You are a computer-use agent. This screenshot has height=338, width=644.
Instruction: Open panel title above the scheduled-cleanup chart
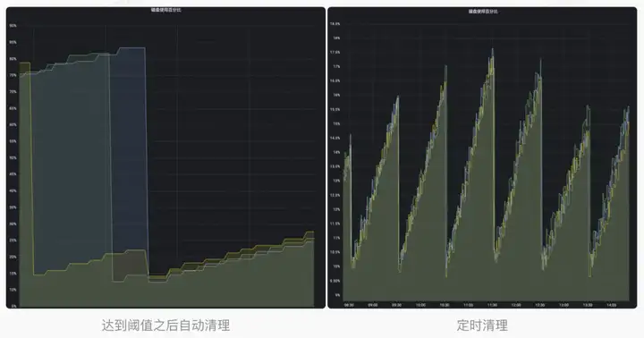[483, 12]
